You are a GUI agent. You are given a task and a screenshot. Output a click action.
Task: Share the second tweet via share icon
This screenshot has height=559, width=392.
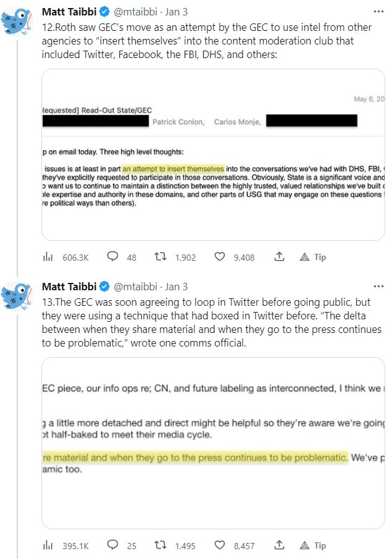coord(279,545)
